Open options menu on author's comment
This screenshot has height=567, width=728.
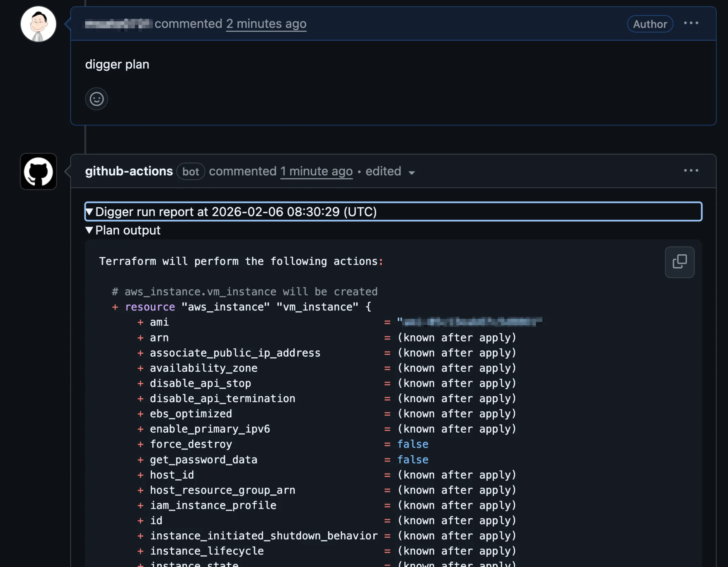[691, 23]
